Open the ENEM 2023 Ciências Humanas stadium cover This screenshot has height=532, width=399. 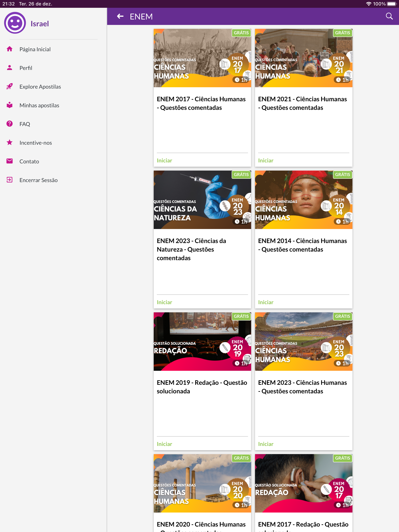[x=304, y=342]
